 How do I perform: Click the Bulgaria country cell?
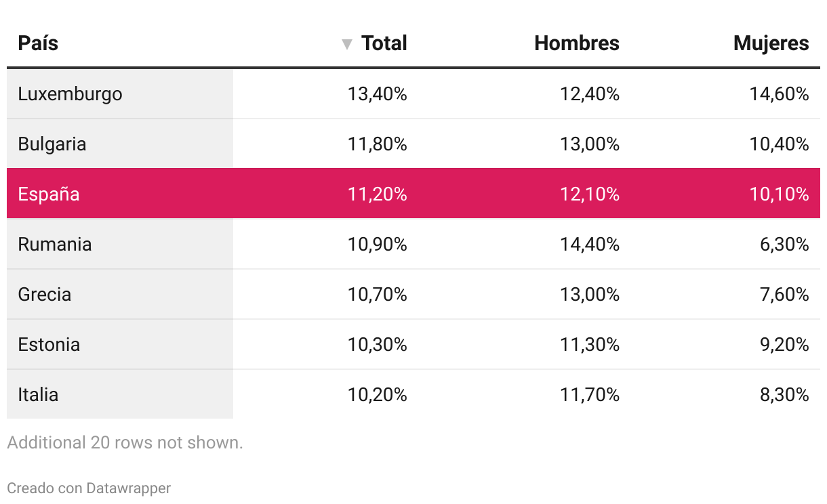point(52,144)
